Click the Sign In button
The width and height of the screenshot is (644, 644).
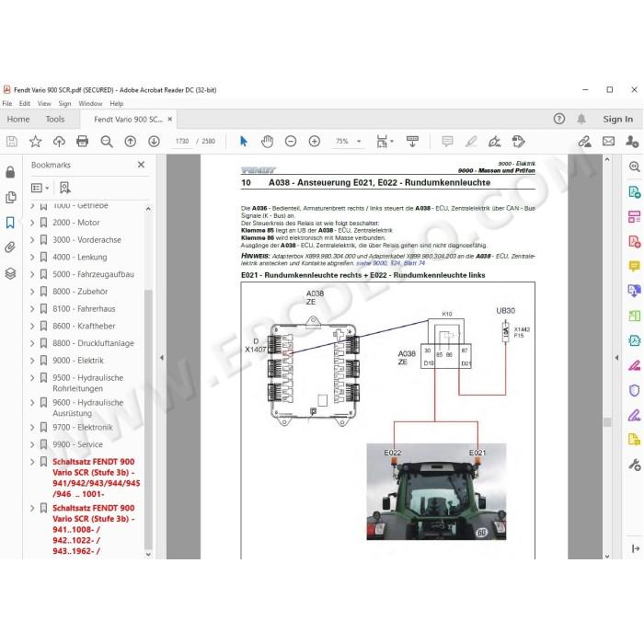(x=617, y=119)
